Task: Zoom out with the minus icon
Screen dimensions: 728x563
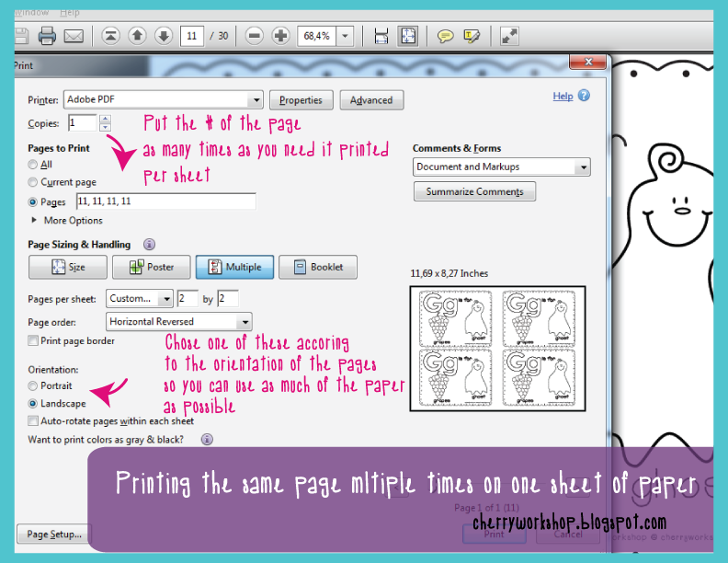Action: (255, 36)
